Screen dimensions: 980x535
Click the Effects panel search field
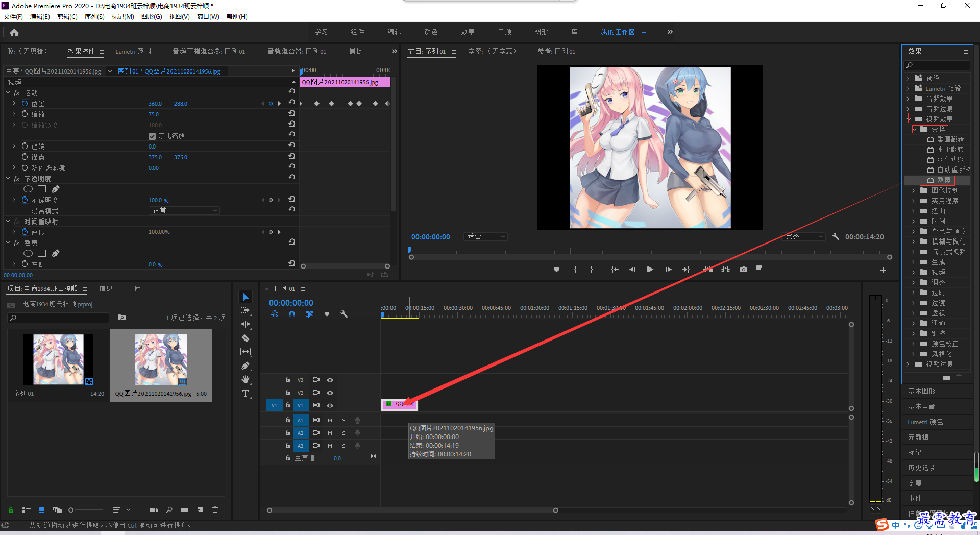point(937,65)
